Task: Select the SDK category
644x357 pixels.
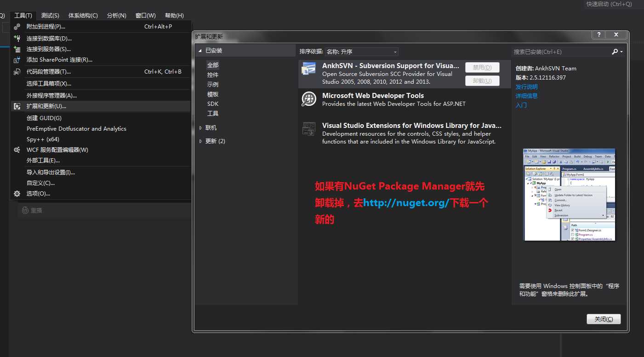Action: [x=213, y=104]
